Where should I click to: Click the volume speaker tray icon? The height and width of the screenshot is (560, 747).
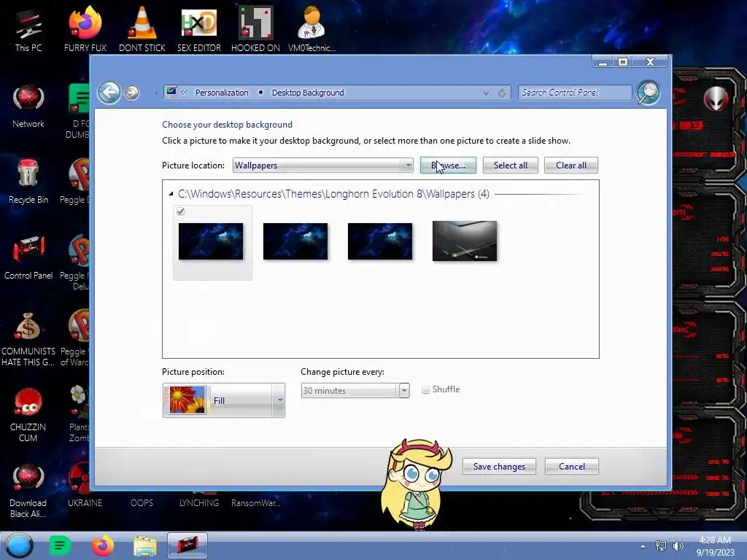coord(678,546)
